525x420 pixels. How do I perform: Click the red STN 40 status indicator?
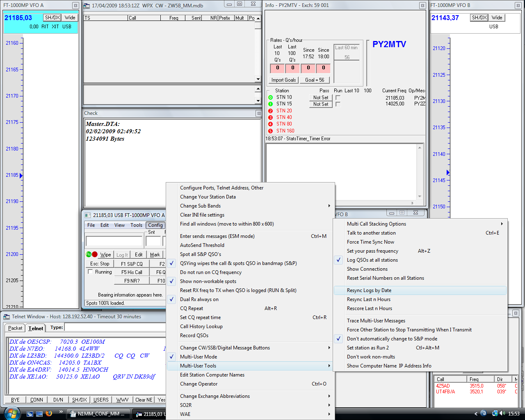click(270, 117)
